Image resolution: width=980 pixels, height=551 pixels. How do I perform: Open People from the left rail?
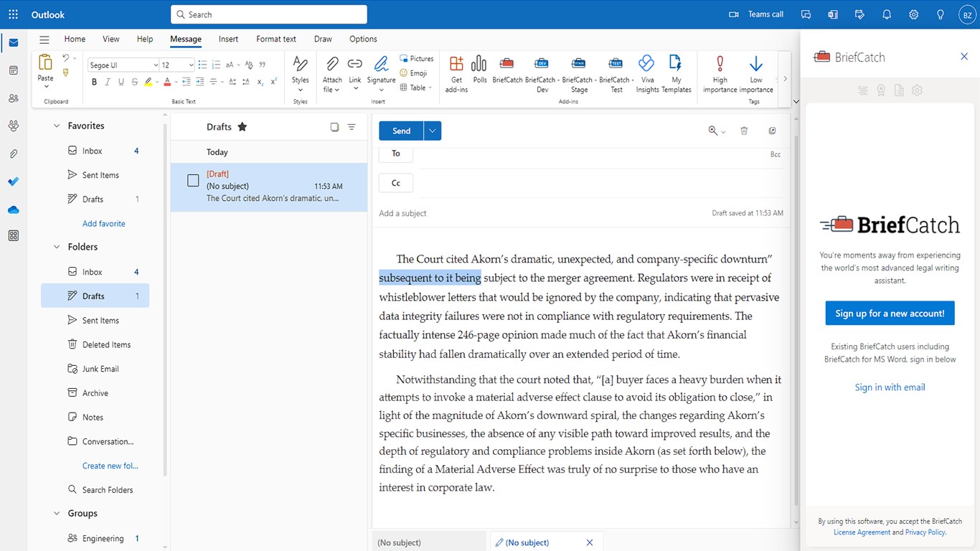(x=13, y=98)
